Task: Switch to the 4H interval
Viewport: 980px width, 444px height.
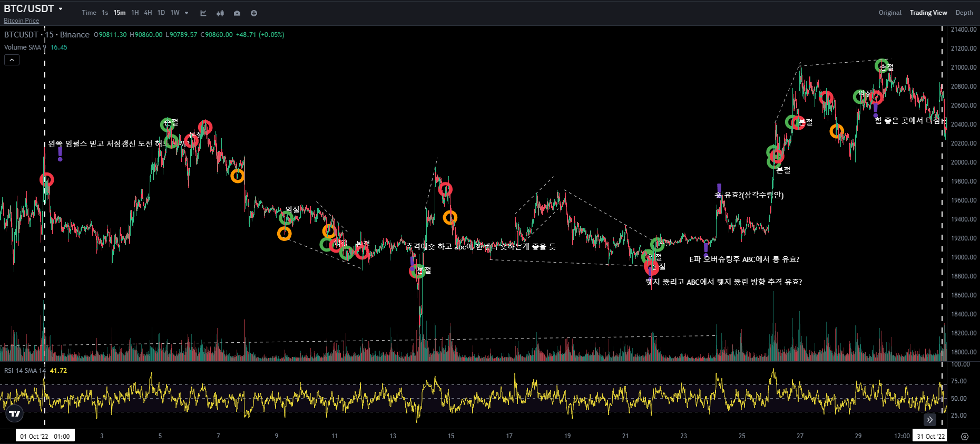Action: [148, 13]
